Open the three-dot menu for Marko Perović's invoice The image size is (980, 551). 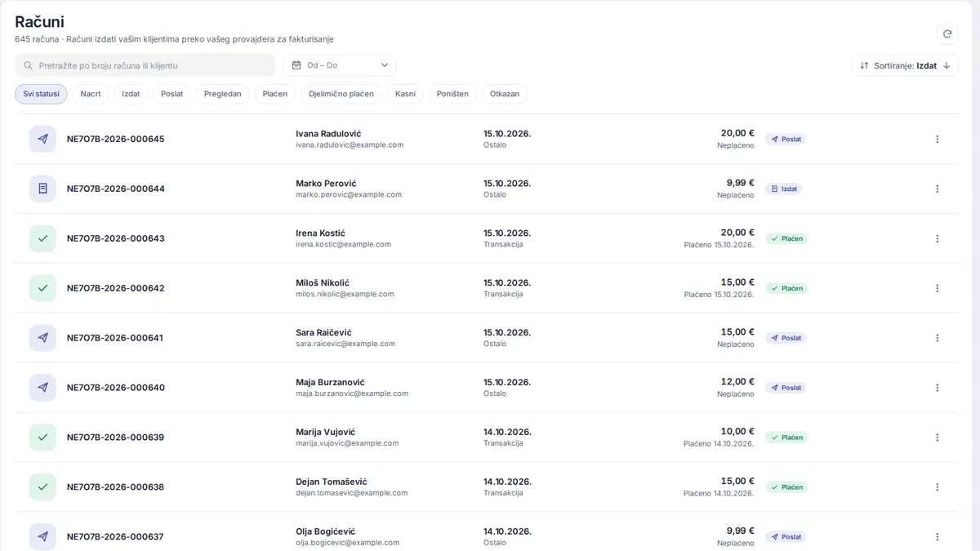click(937, 189)
